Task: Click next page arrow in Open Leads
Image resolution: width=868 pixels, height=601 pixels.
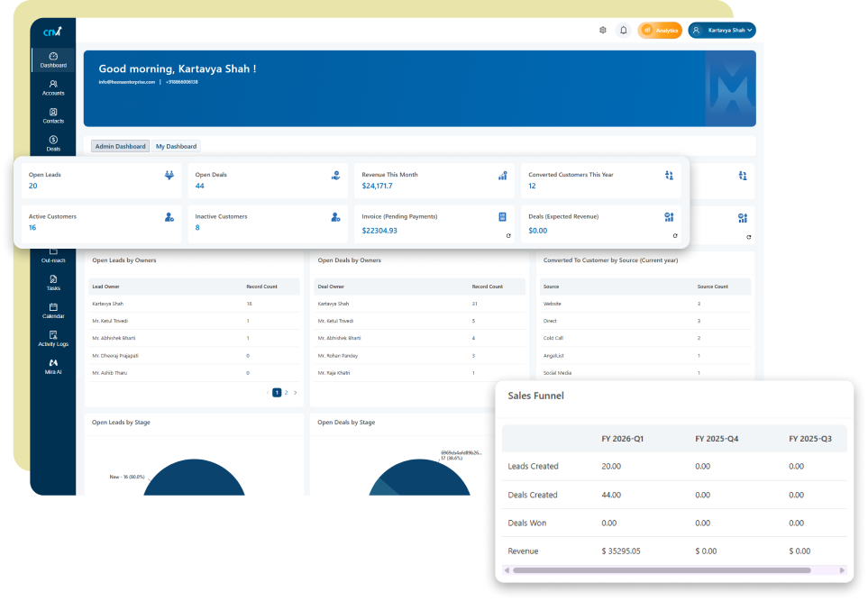Action: coord(295,393)
